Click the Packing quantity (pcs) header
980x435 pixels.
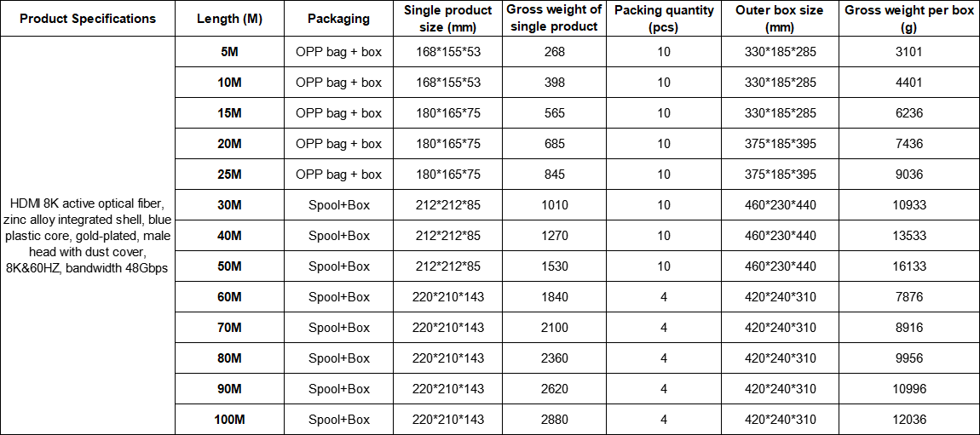(x=664, y=19)
